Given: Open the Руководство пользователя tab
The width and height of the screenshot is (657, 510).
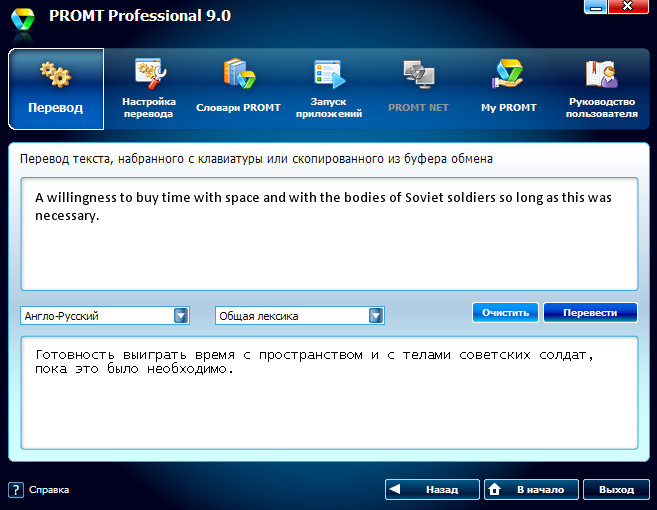Looking at the screenshot, I should tap(602, 89).
